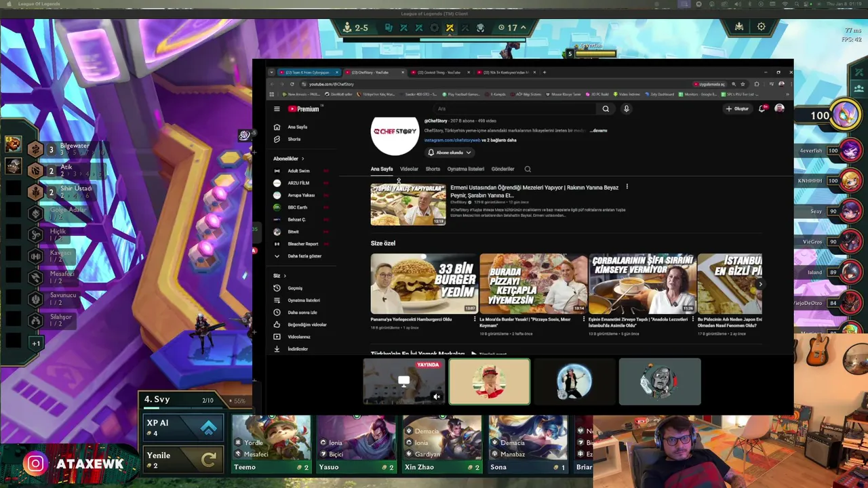
Task: Click the youtube.com/@ChefStory address bar
Action: pos(495,84)
